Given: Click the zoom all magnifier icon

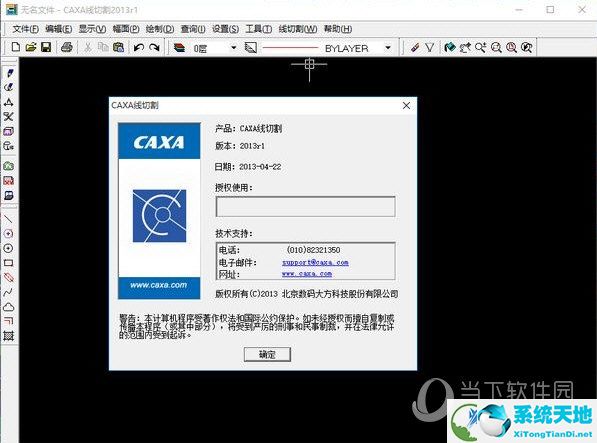Looking at the screenshot, I should (x=496, y=48).
